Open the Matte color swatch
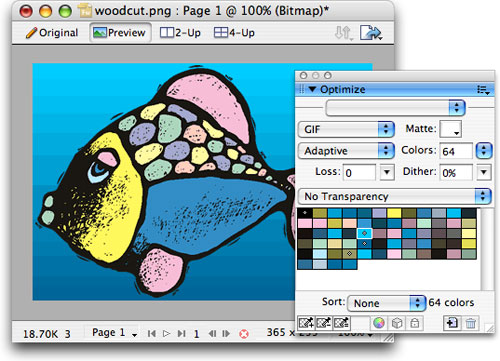The height and width of the screenshot is (361, 500). (451, 129)
